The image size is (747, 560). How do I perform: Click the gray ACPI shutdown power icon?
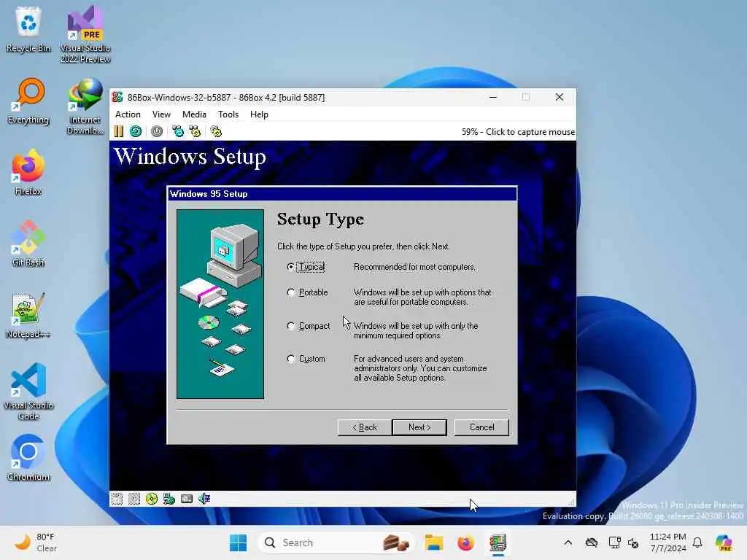pos(157,131)
